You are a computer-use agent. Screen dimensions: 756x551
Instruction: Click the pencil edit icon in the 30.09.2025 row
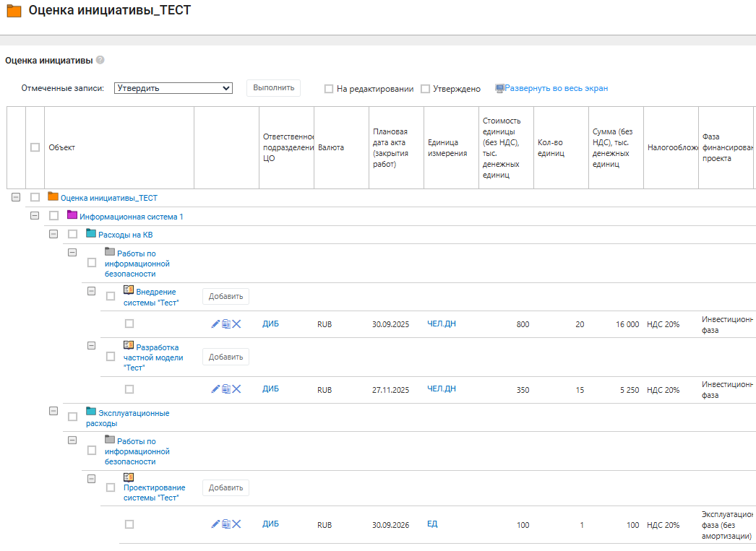(x=215, y=324)
